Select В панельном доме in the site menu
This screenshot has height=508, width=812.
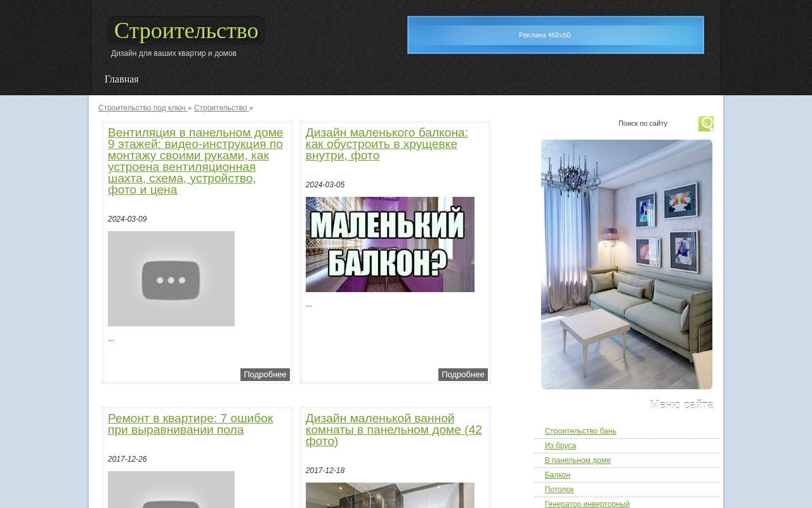click(578, 460)
